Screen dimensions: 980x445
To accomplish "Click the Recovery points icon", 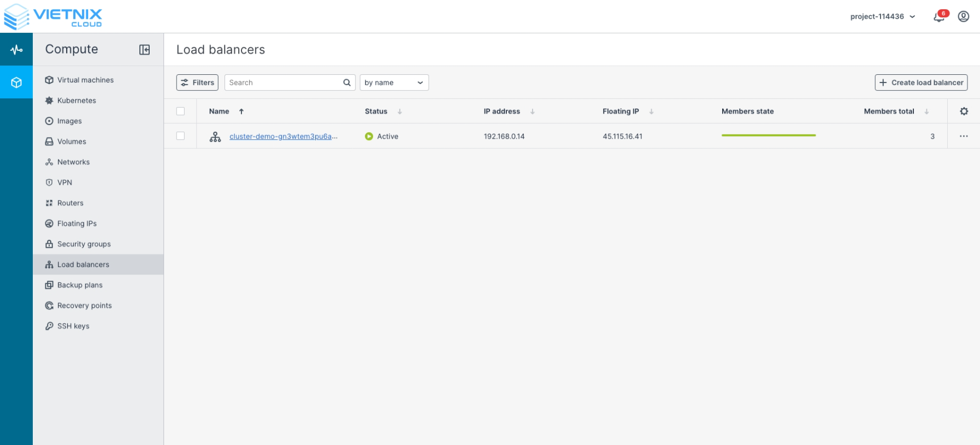I will click(x=49, y=306).
